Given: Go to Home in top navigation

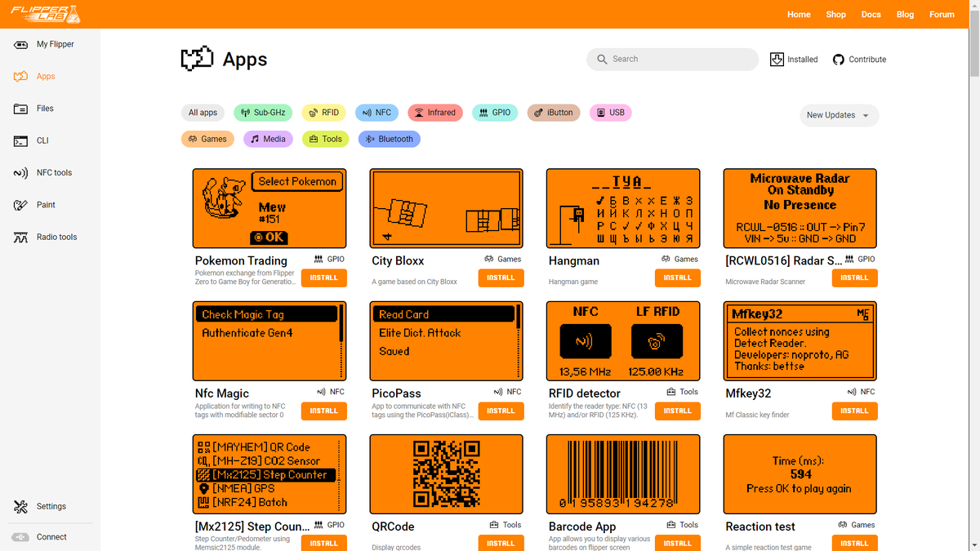Looking at the screenshot, I should [x=799, y=14].
